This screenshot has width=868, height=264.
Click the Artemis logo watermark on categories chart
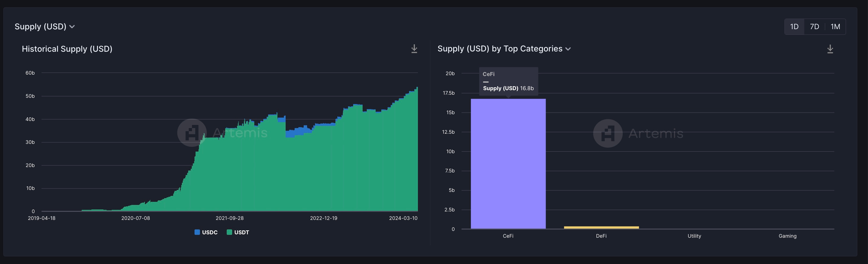click(607, 133)
